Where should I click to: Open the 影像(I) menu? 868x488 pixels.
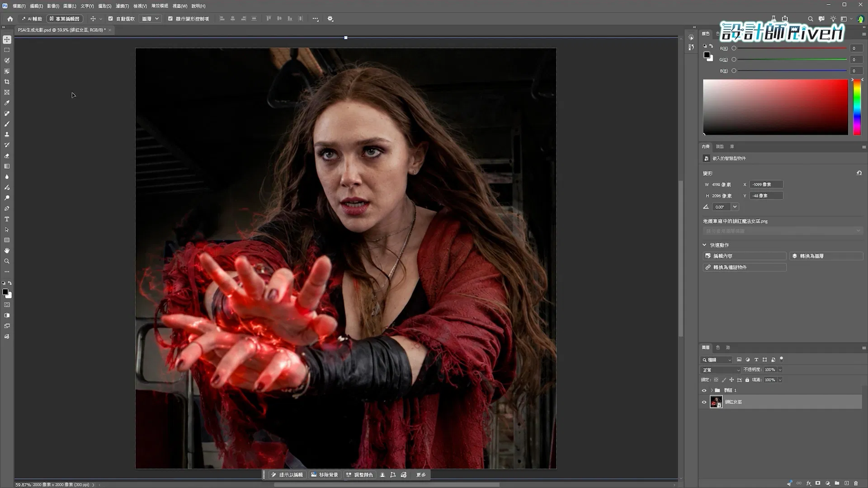[53, 6]
